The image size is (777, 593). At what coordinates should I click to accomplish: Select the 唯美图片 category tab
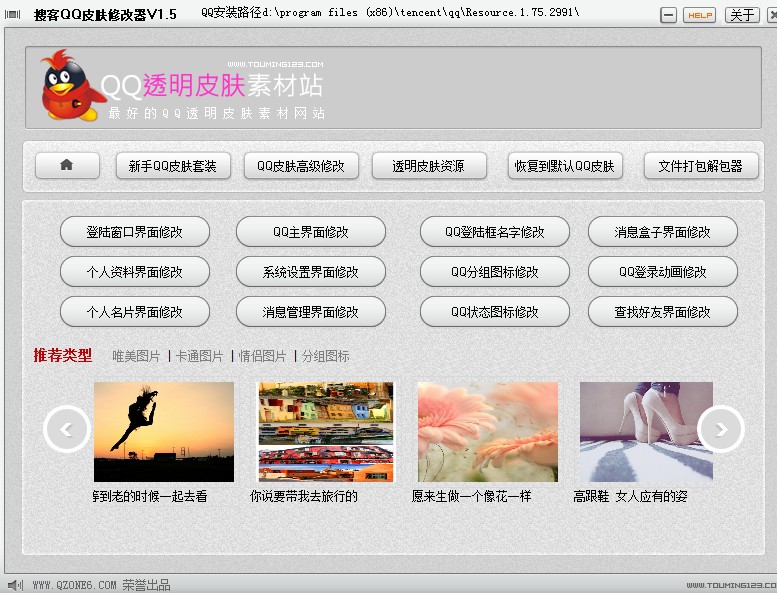(136, 356)
